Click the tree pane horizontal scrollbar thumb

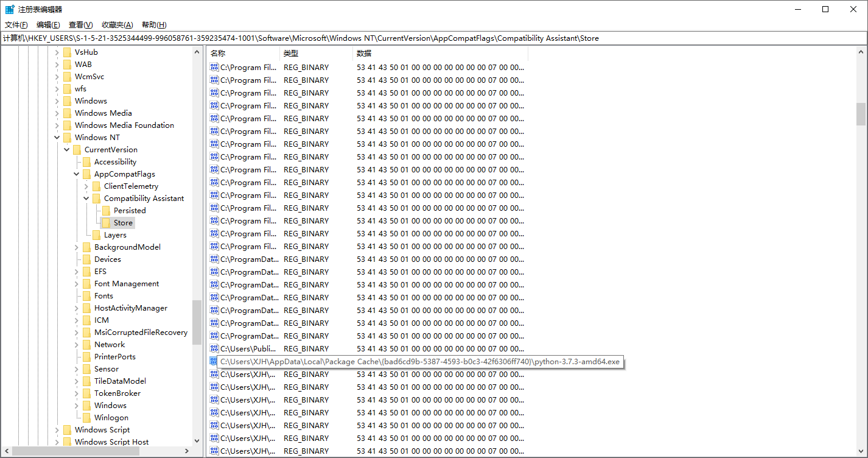[x=75, y=451]
